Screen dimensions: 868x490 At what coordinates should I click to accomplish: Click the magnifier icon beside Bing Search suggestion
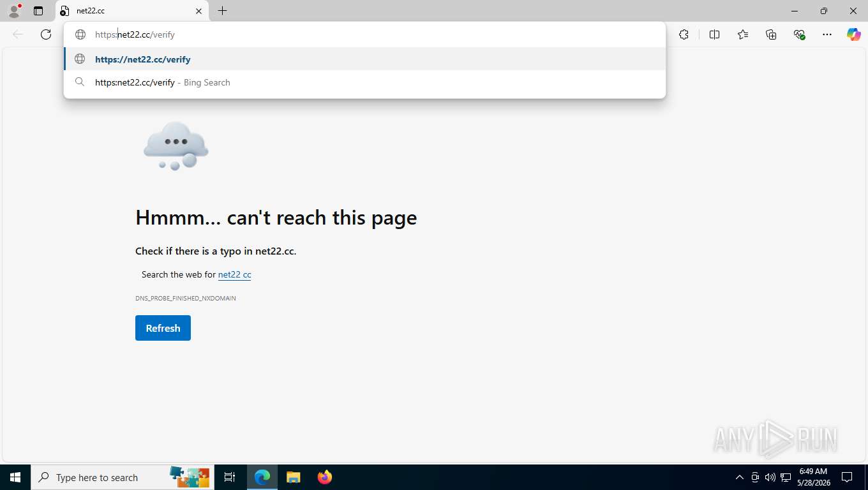[x=80, y=82]
